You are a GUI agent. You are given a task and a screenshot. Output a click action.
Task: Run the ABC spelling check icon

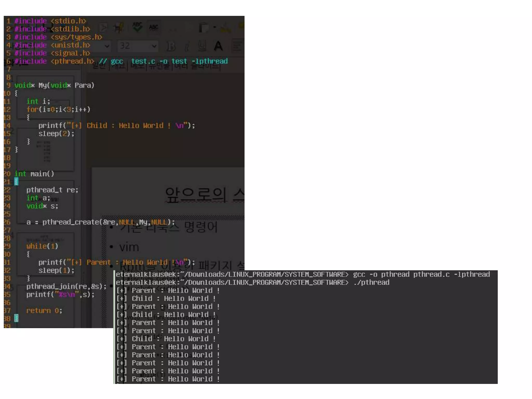coord(137,27)
